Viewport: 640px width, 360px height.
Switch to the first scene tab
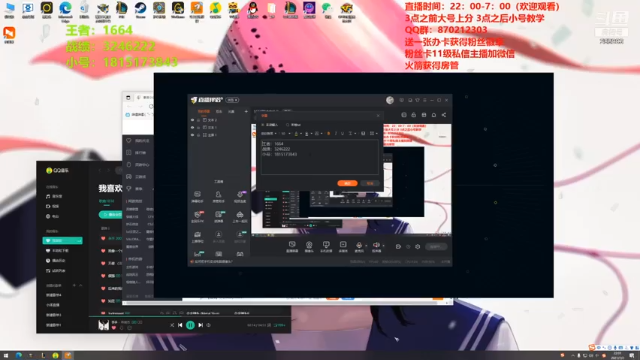coord(203,111)
